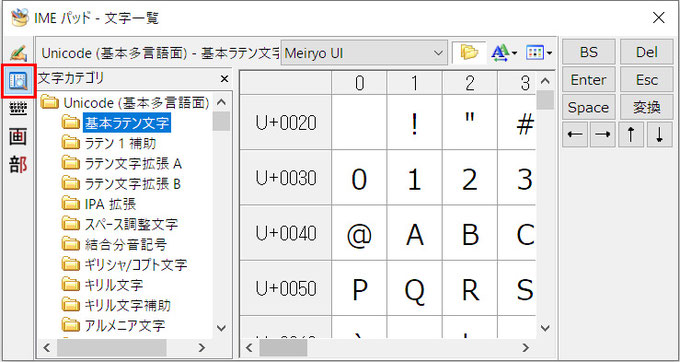Screen dimensions: 680x362
Task: Switch to stroke count lookup (画) icon
Action: point(18,137)
